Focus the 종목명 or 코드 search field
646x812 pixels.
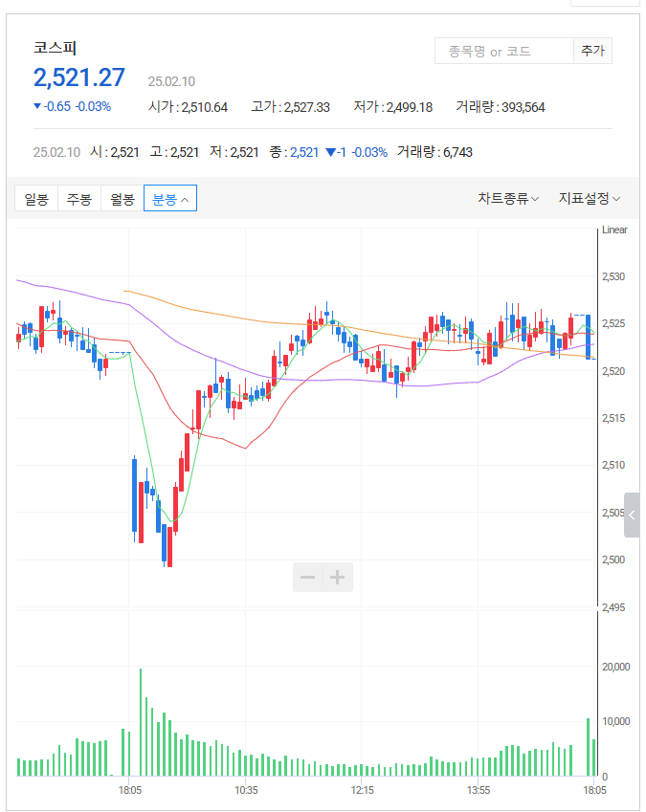click(503, 51)
